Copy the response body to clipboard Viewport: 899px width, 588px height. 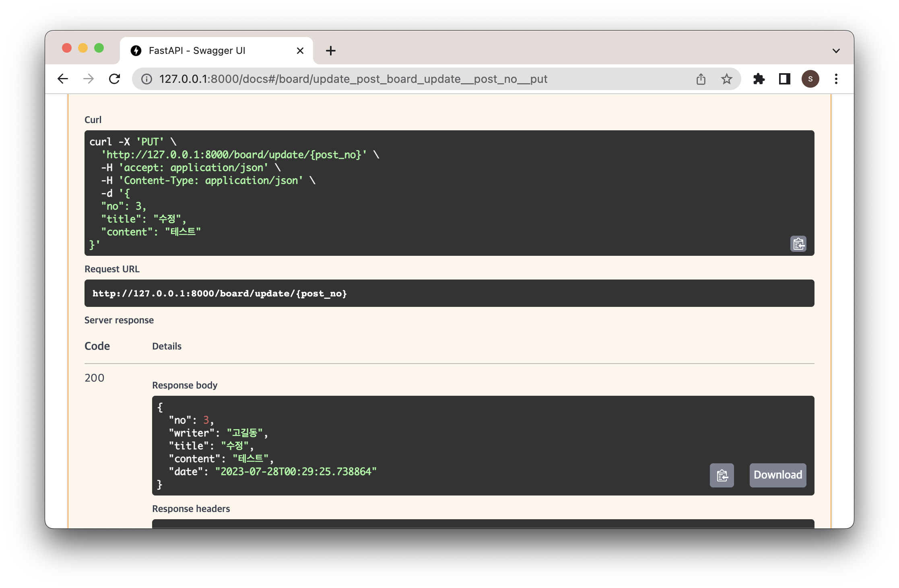722,475
